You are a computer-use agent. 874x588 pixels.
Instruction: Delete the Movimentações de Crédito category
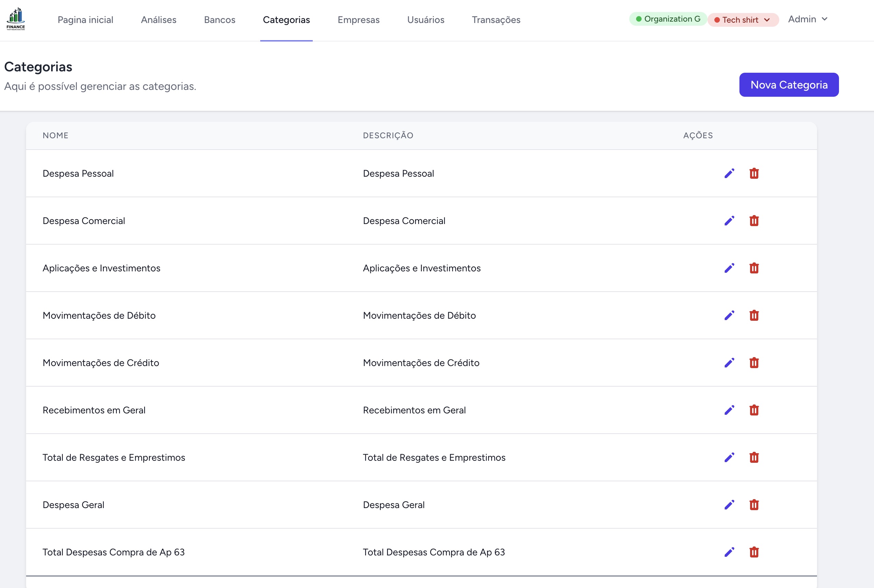tap(754, 363)
